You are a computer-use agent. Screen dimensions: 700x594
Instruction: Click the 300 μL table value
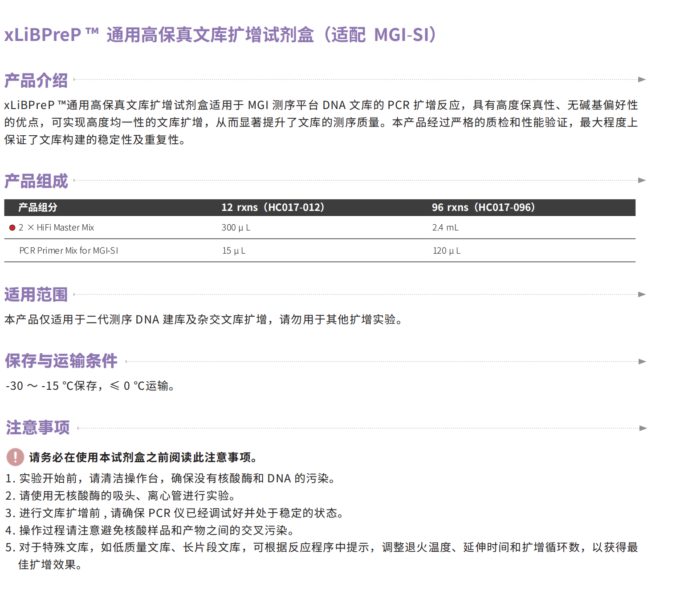click(236, 227)
